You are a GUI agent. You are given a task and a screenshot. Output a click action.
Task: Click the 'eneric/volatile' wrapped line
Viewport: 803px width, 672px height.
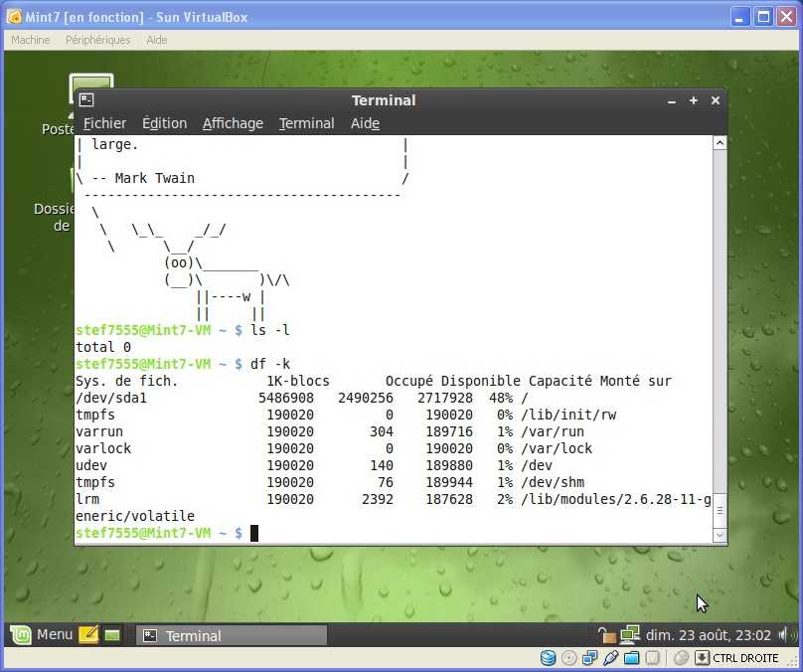[x=135, y=516]
